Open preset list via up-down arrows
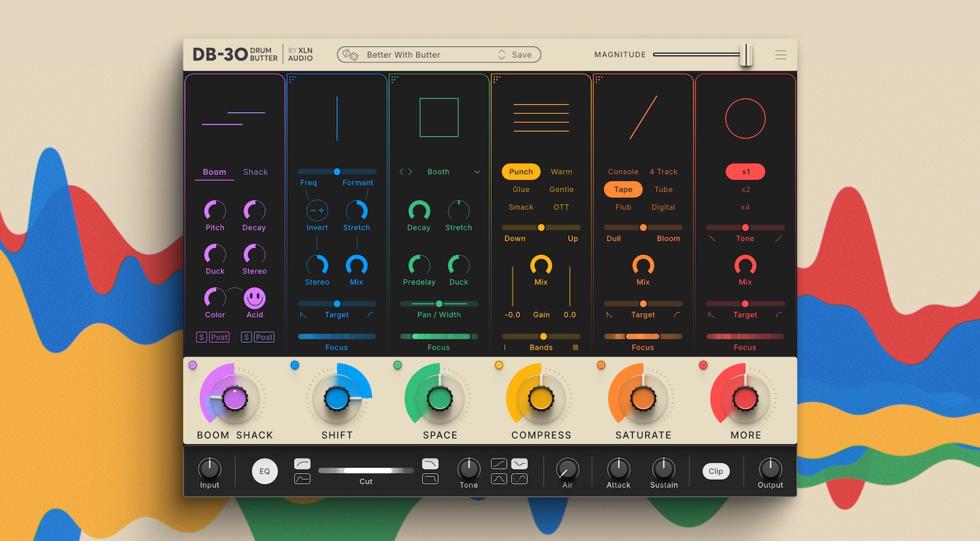 [x=501, y=55]
